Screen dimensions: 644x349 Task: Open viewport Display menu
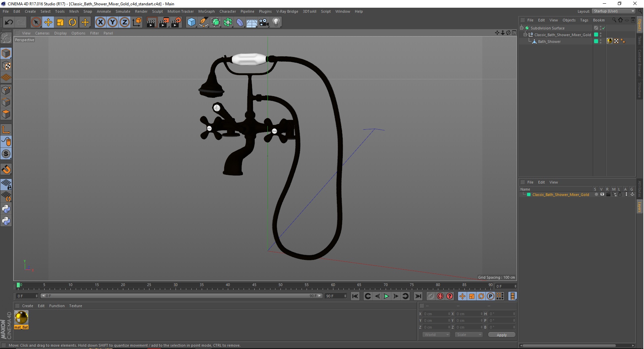pyautogui.click(x=60, y=33)
